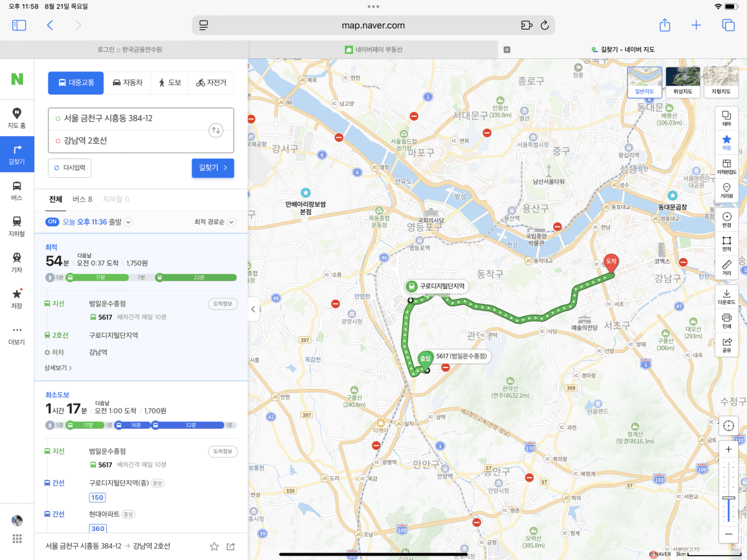This screenshot has height=560, width=747.
Task: Toggle the ON departure-time switch
Action: tap(52, 222)
